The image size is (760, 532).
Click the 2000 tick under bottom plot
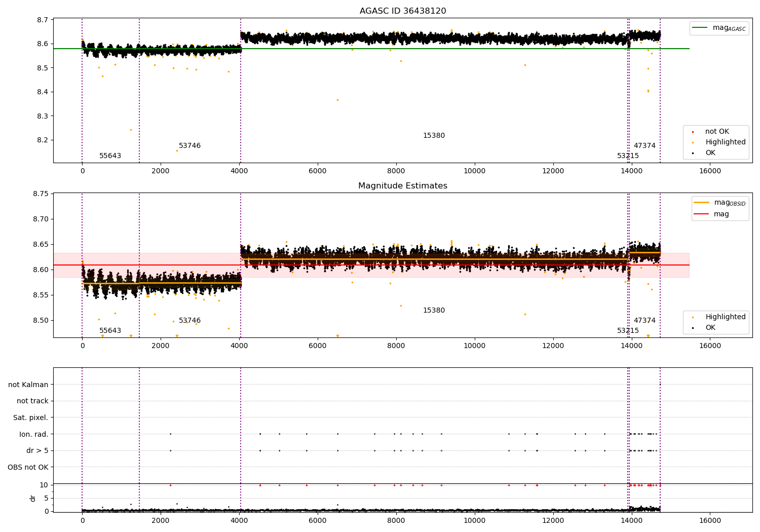click(x=161, y=521)
